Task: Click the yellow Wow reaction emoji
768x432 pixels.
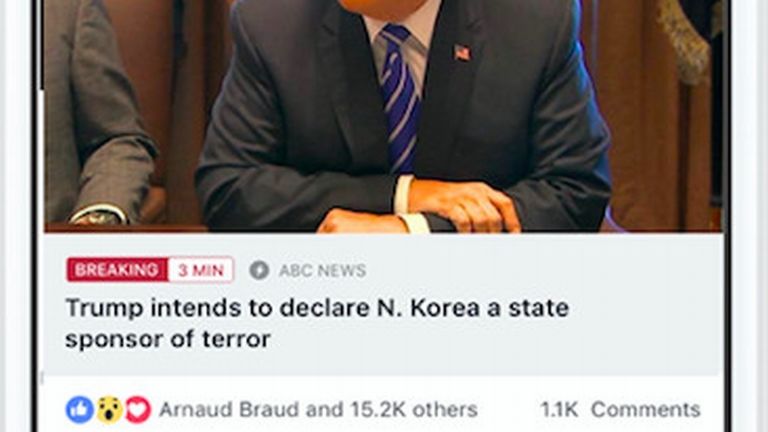Action: click(109, 409)
